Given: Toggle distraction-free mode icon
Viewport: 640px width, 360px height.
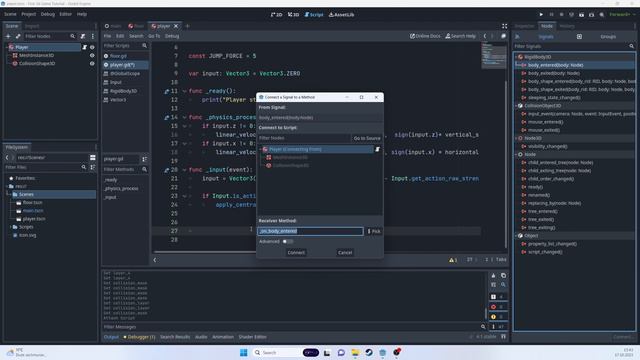Looking at the screenshot, I should [x=504, y=26].
